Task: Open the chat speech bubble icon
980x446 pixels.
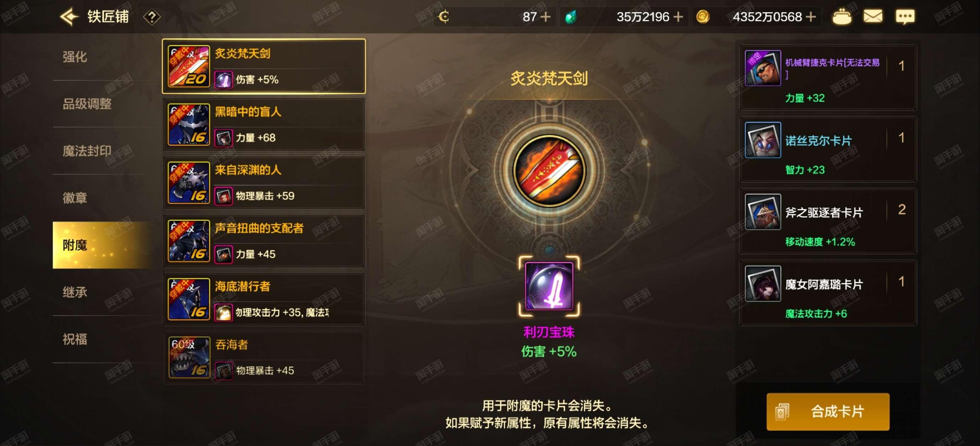Action: pos(905,17)
